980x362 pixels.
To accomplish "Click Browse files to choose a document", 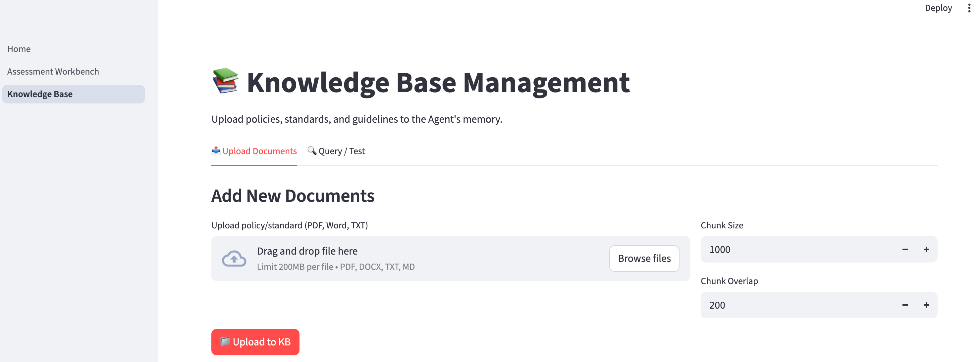I will [644, 258].
